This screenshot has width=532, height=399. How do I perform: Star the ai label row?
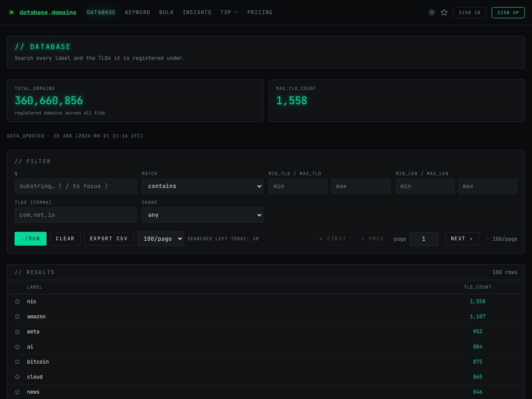17,347
